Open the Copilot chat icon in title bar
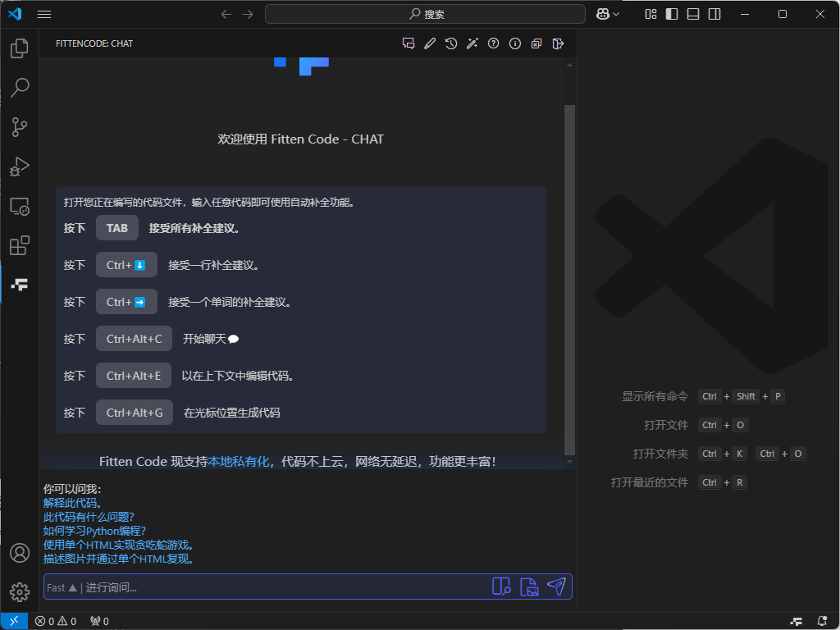The height and width of the screenshot is (630, 840). point(603,15)
